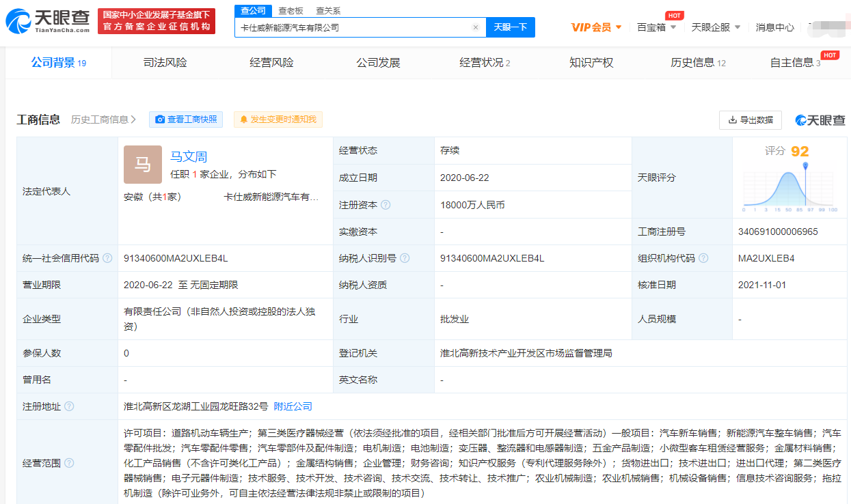Open the Tianyancha logo homepage

[47, 21]
